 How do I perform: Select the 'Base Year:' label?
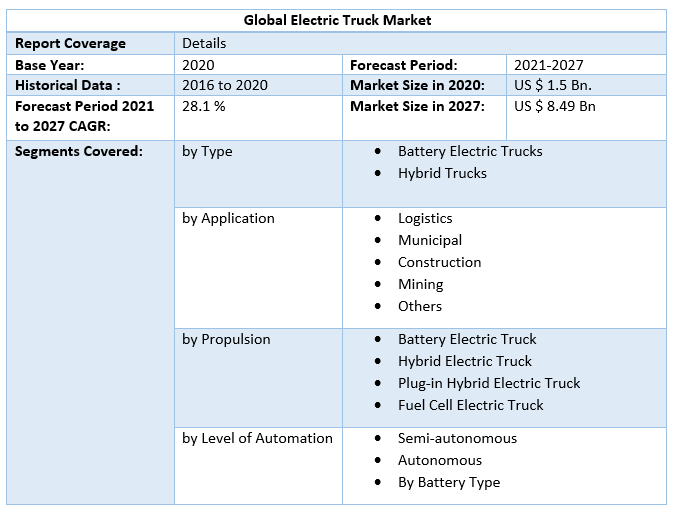pyautogui.click(x=50, y=64)
